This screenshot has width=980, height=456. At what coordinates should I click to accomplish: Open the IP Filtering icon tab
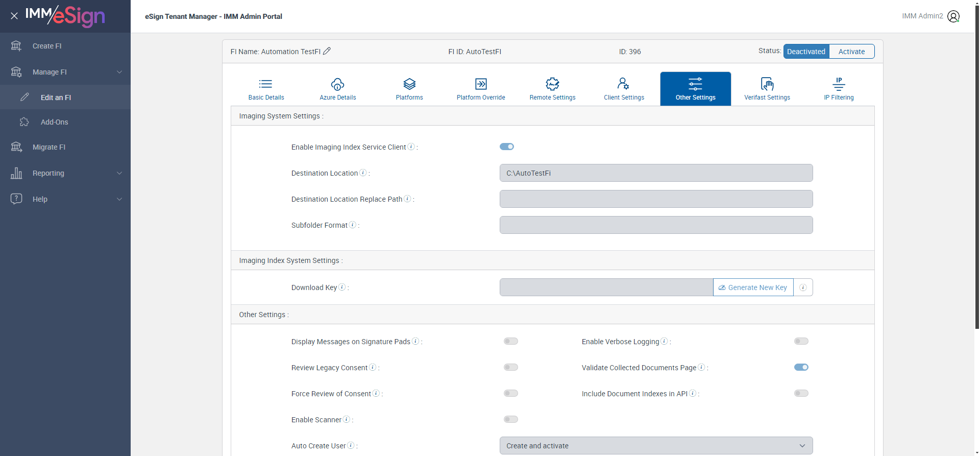pyautogui.click(x=839, y=84)
